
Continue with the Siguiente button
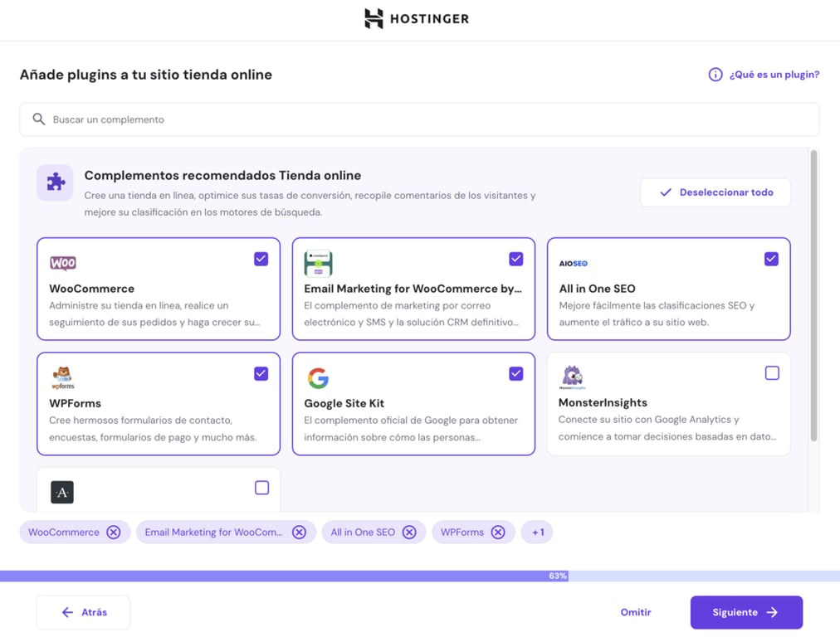click(746, 612)
